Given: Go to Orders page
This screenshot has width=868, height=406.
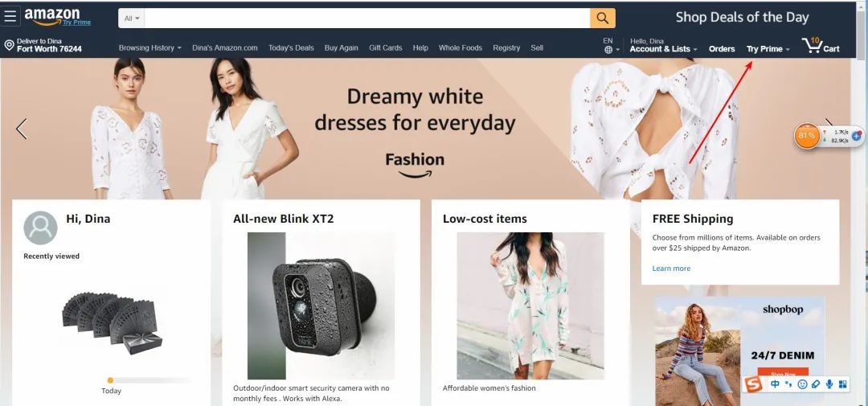Looking at the screenshot, I should (x=722, y=49).
